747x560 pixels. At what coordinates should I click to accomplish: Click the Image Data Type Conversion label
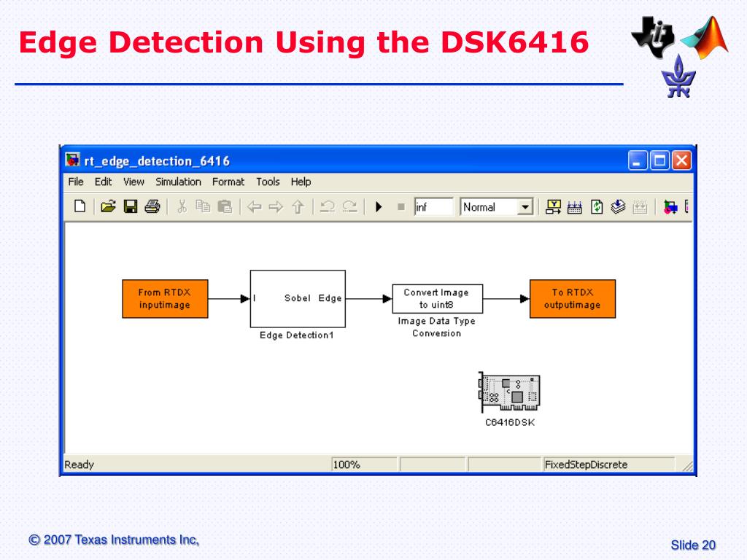click(x=437, y=327)
